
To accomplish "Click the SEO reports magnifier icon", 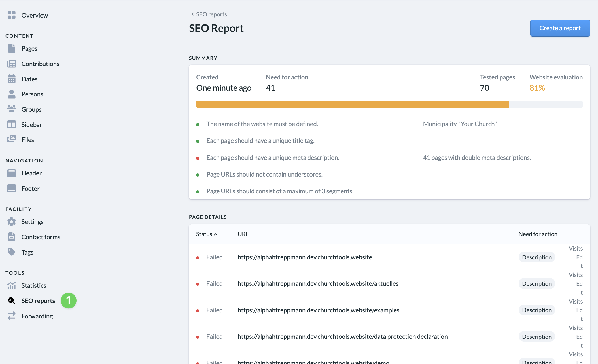I will tap(12, 301).
